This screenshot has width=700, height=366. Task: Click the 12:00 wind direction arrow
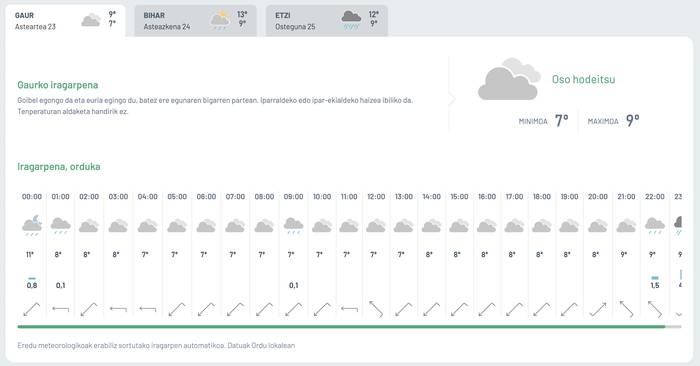(x=376, y=309)
